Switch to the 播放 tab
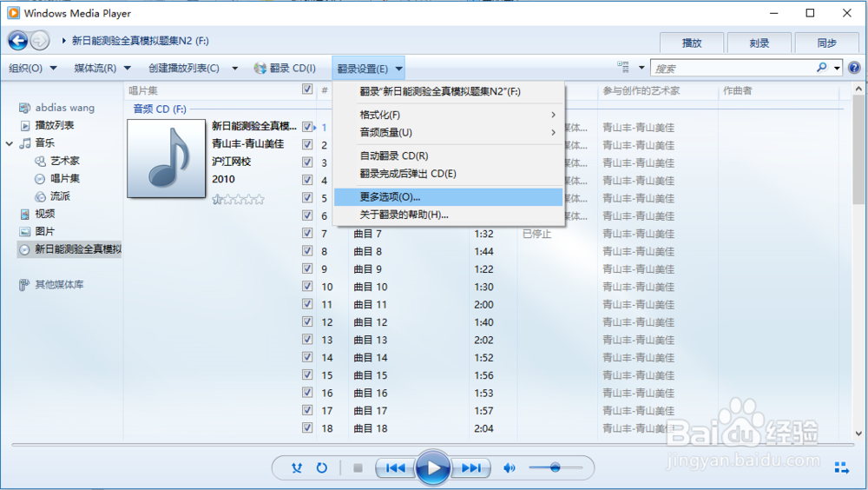The width and height of the screenshot is (868, 490). [692, 43]
